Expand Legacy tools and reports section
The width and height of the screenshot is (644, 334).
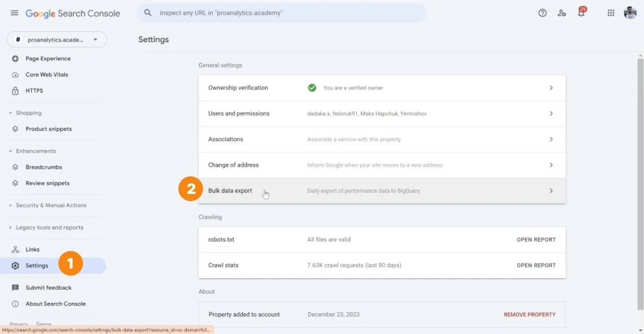click(10, 227)
